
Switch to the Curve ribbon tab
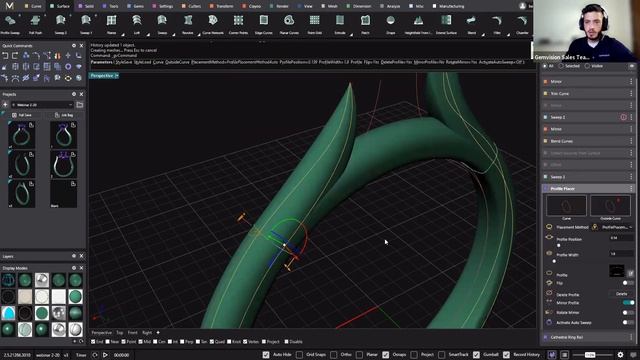[x=33, y=6]
